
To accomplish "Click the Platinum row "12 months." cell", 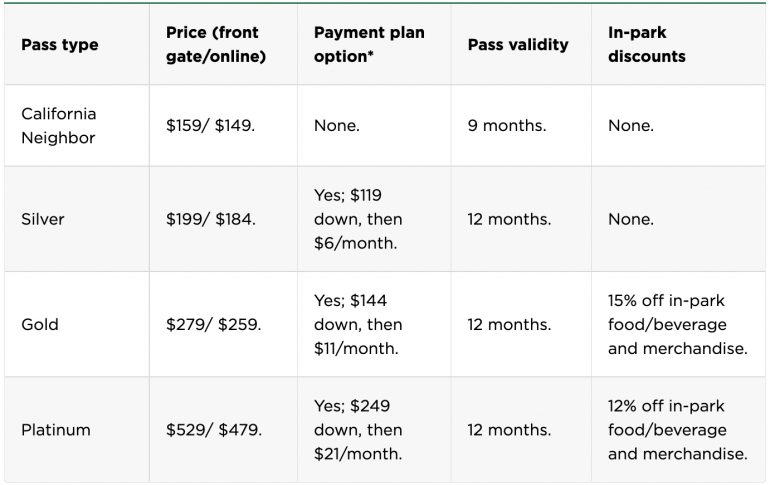I will coord(509,430).
